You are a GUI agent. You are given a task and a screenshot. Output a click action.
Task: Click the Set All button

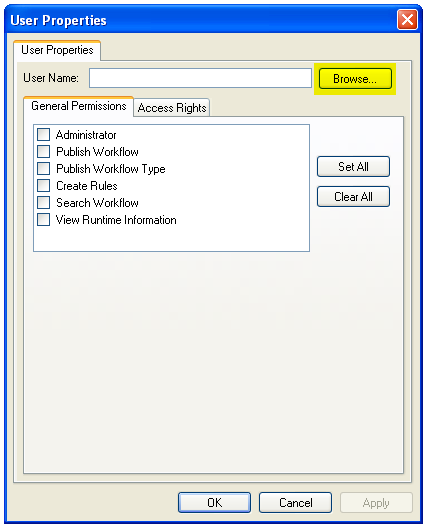(x=353, y=166)
